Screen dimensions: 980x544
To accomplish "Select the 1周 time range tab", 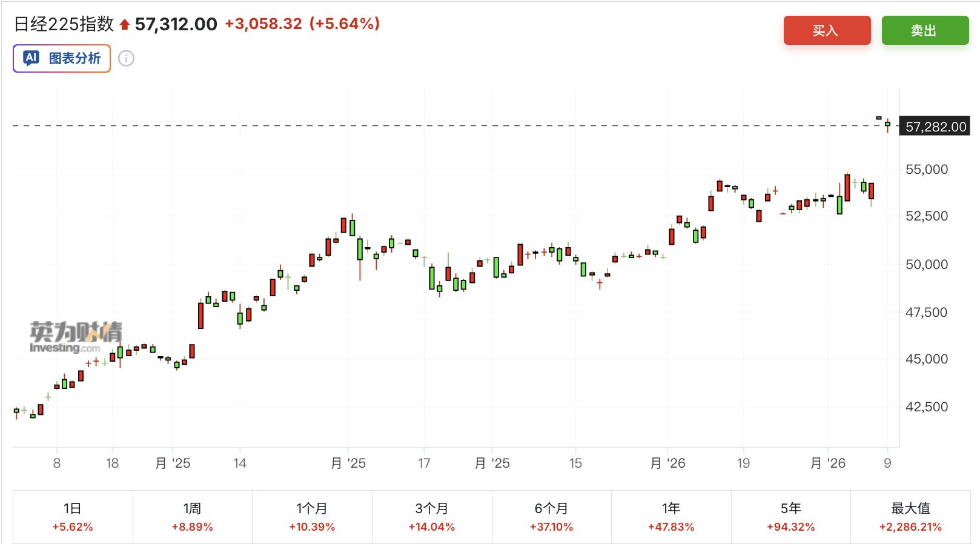I will [x=192, y=517].
